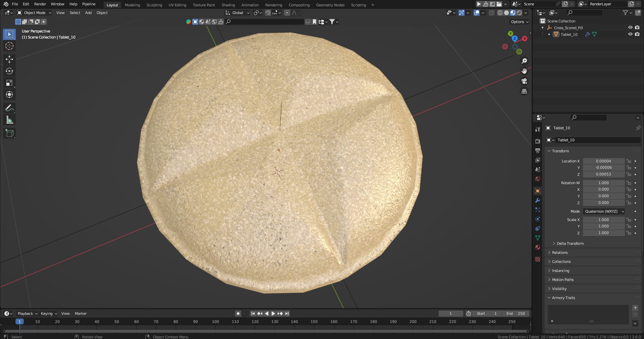Viewport: 644px width, 339px height.
Task: Open the Physics properties tab
Action: [x=538, y=219]
